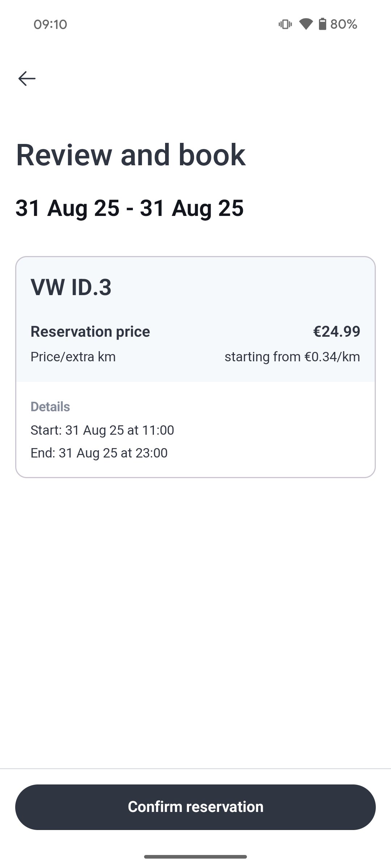
Task: Tap the 80% battery percentage text
Action: coord(344,24)
